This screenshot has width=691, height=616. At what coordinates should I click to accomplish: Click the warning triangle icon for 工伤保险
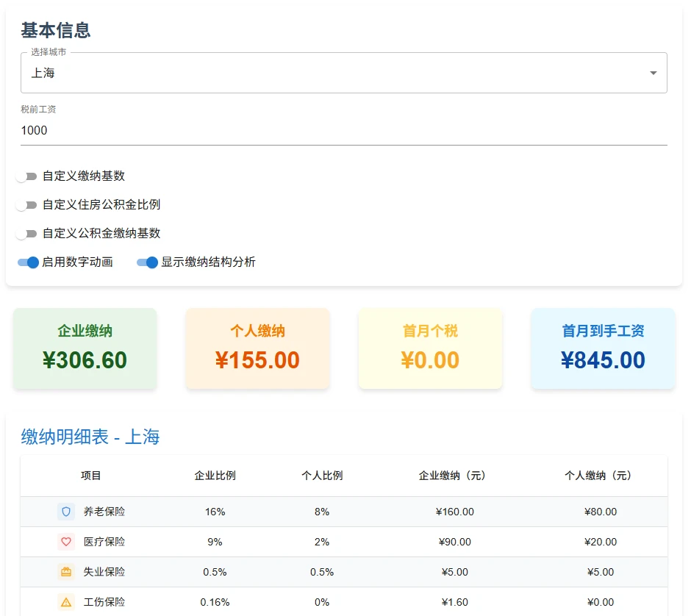point(66,602)
